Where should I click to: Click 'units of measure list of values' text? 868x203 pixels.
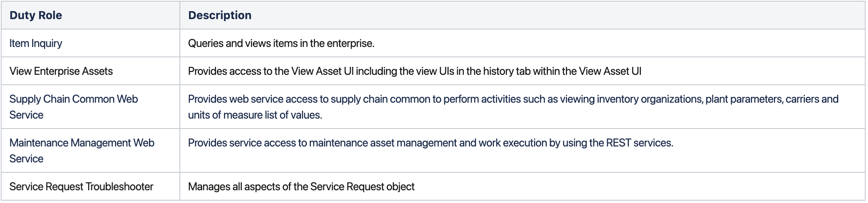[x=255, y=115]
